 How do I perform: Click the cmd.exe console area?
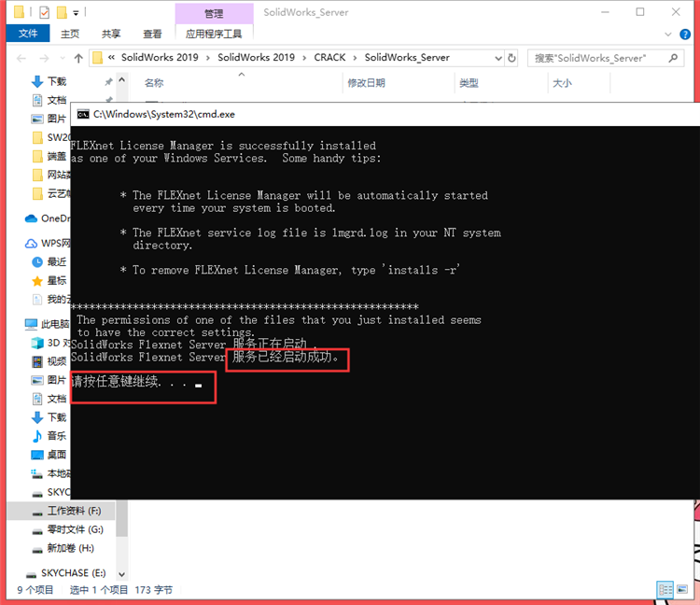385,313
